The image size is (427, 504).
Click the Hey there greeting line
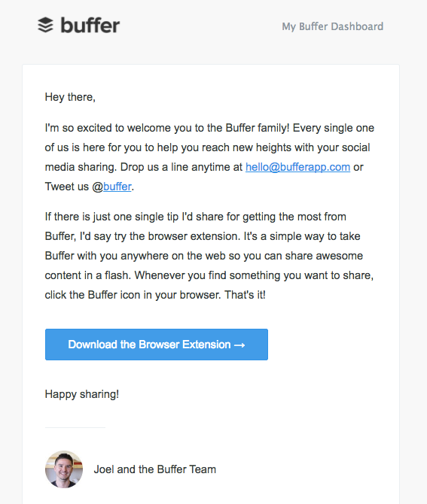pyautogui.click(x=70, y=97)
